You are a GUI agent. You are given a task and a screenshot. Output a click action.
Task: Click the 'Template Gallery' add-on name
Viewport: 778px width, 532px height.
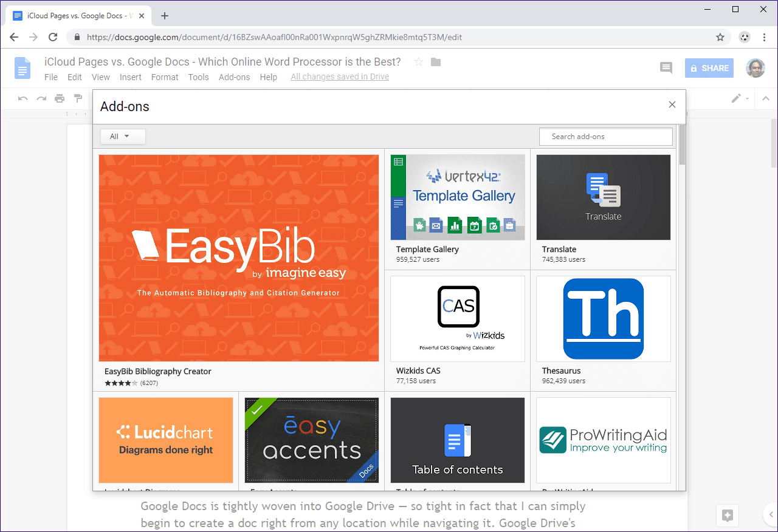pos(427,249)
